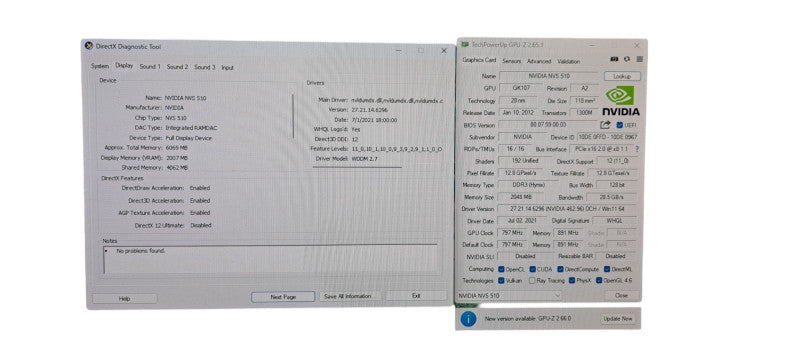The image size is (800, 360).
Task: Switch to the Input tab
Action: point(228,67)
